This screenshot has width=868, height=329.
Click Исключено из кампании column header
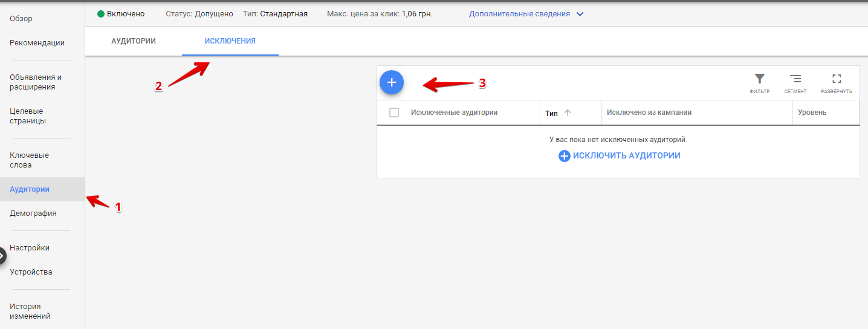click(x=649, y=112)
